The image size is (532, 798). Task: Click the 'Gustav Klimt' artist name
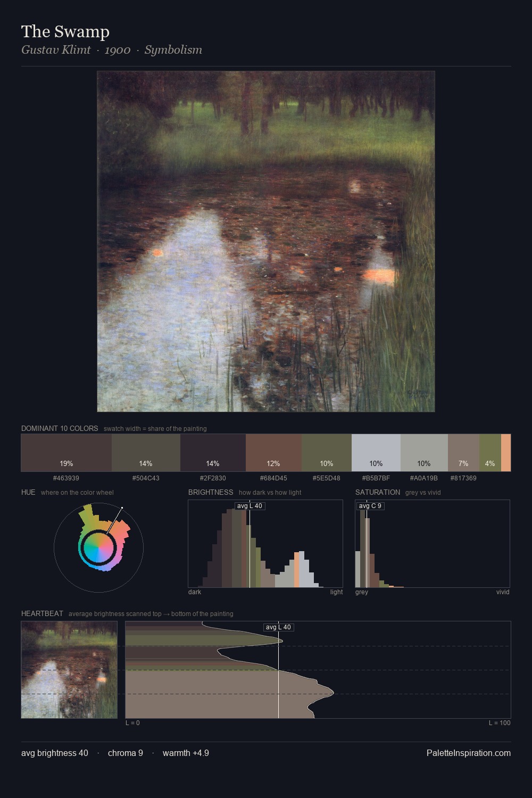click(x=56, y=50)
